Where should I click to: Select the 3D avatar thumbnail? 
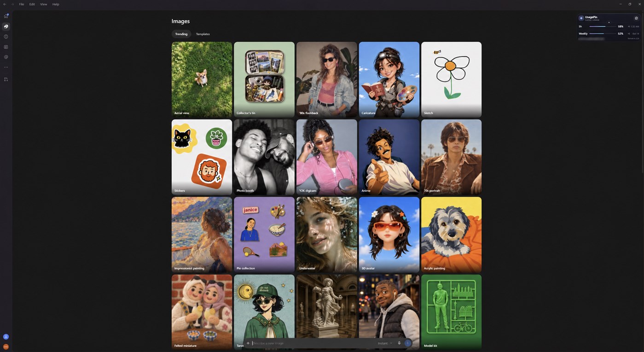click(x=389, y=235)
